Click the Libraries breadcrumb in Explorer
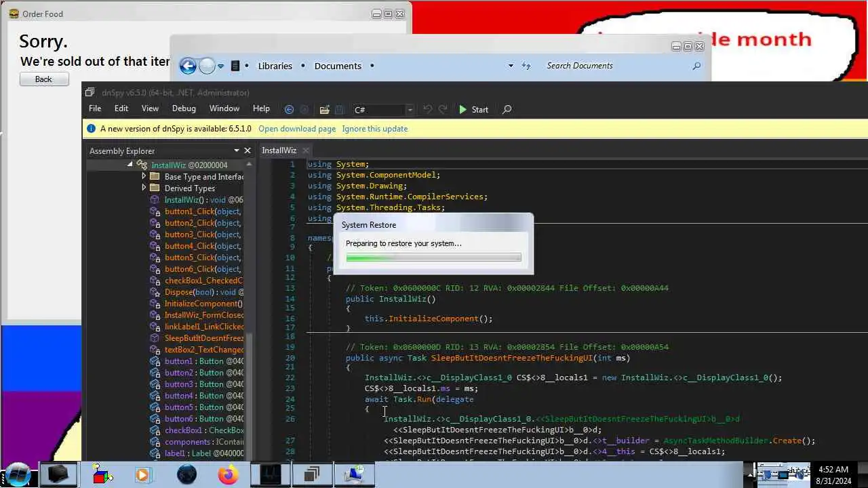 pyautogui.click(x=275, y=66)
